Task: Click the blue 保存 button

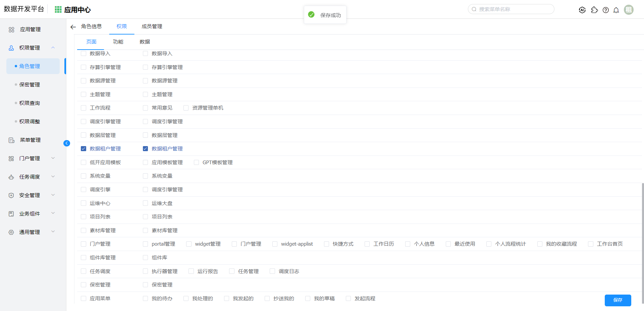Action: pos(618,300)
